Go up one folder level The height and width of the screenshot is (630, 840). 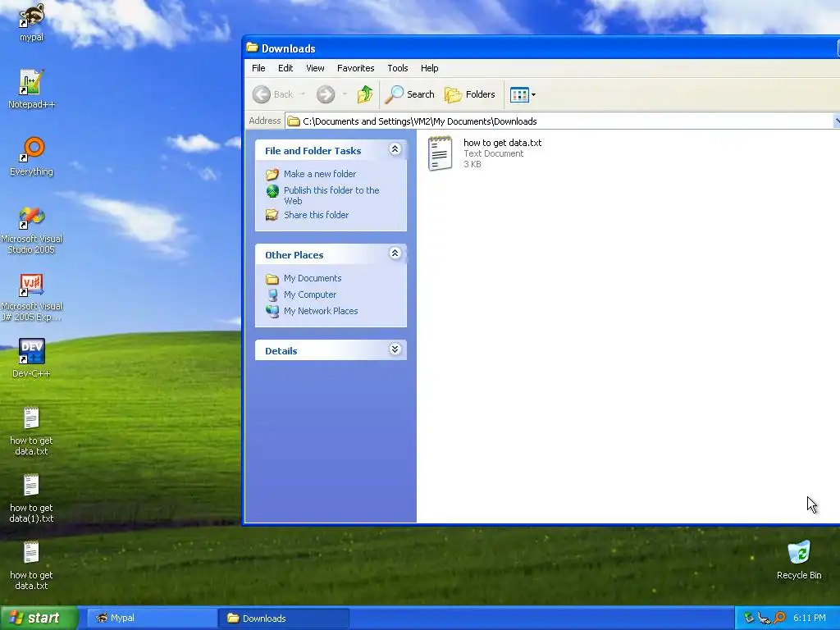tap(365, 94)
